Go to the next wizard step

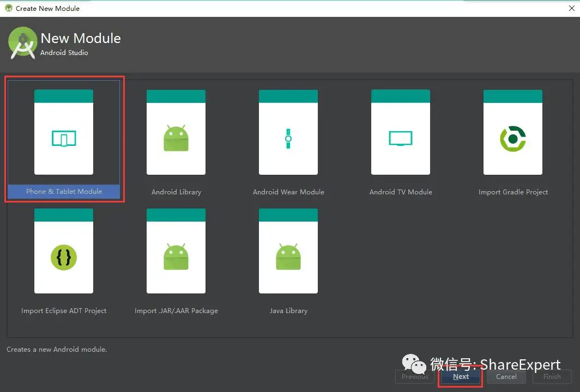[461, 376]
